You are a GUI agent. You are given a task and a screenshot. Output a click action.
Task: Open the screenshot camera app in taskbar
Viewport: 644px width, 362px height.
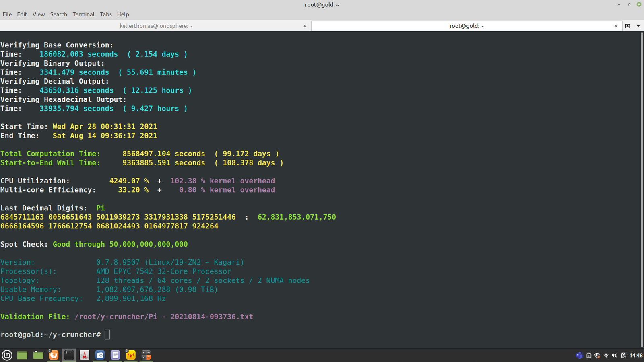tap(100, 355)
